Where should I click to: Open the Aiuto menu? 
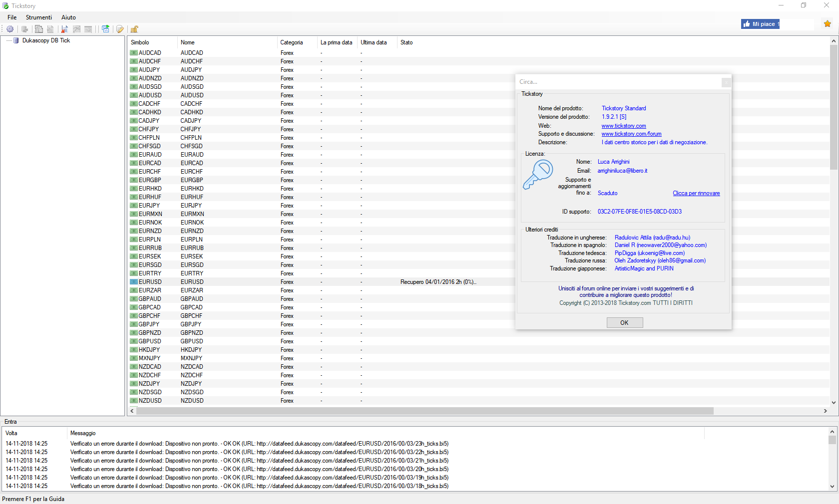[68, 17]
